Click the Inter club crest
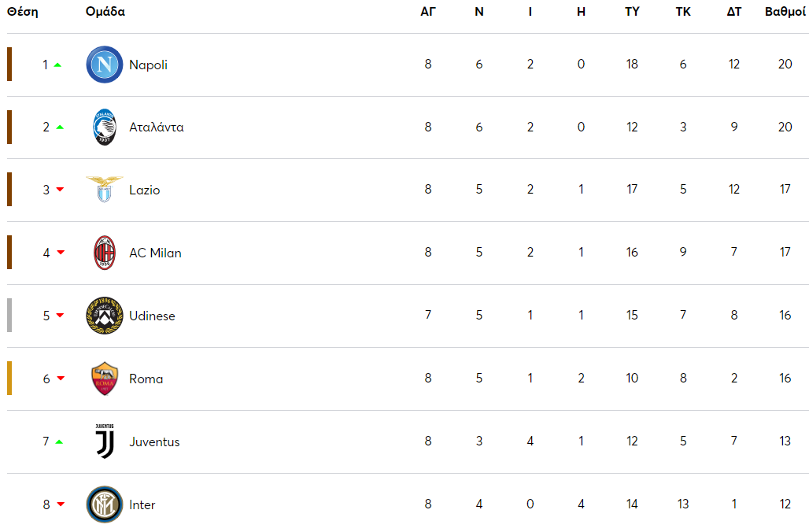Image resolution: width=809 pixels, height=532 pixels. coord(105,504)
